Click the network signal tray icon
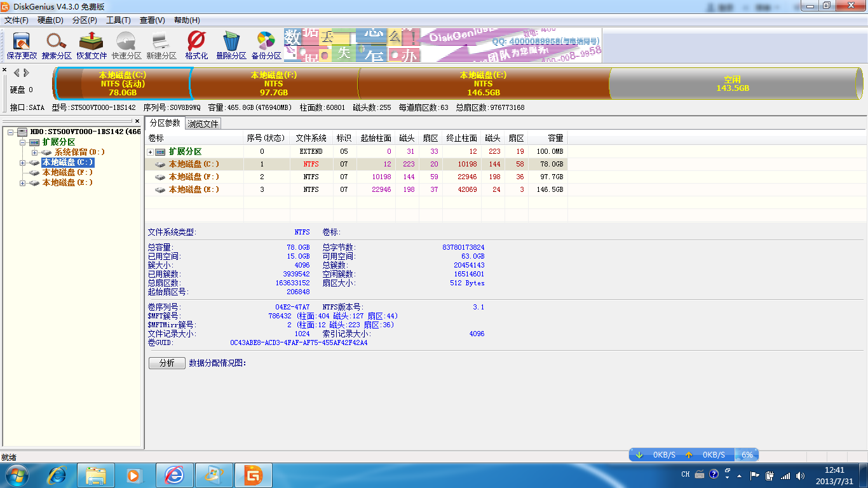 pyautogui.click(x=785, y=475)
